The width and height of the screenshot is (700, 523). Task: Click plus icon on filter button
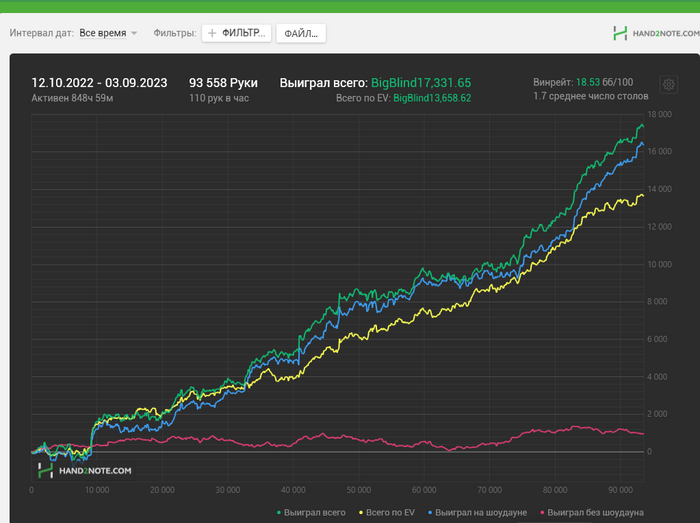pyautogui.click(x=212, y=33)
